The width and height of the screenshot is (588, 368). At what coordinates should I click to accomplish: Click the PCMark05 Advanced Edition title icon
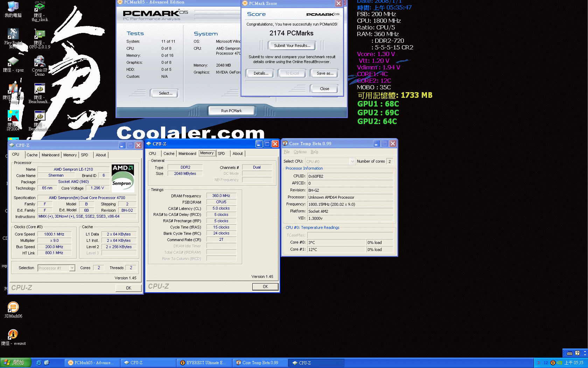click(120, 2)
